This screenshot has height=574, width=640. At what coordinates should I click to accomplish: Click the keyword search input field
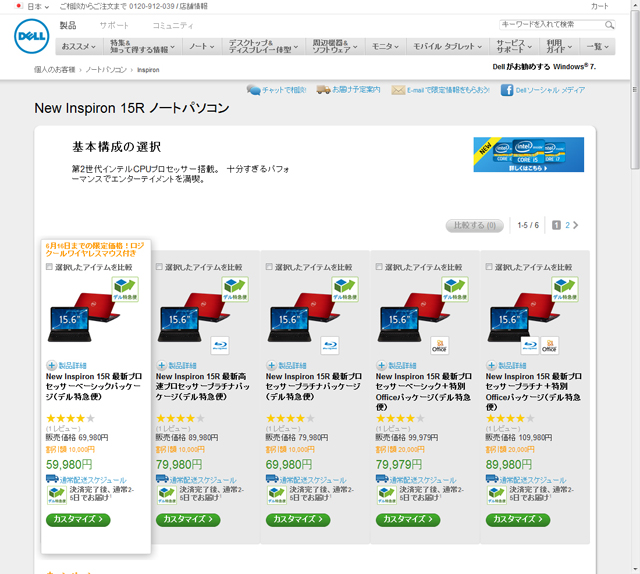point(551,25)
